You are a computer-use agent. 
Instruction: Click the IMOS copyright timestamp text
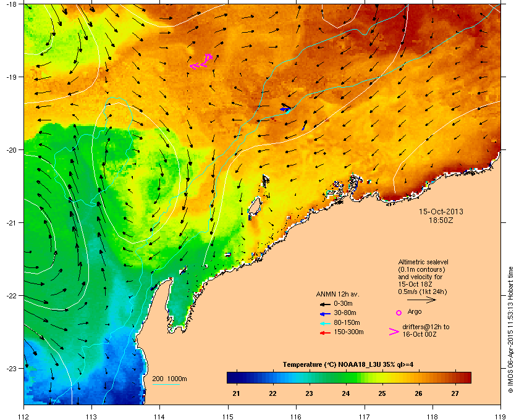tap(510, 331)
